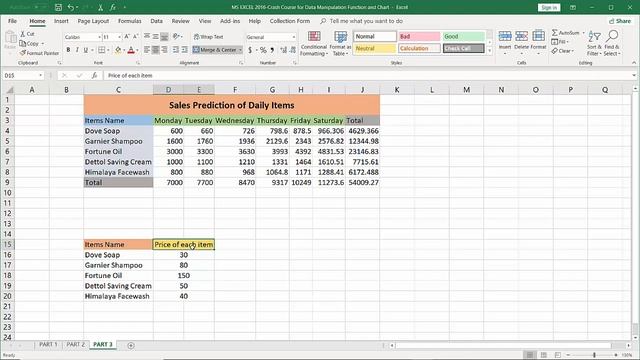
Task: Decrease font size with the small A
Action: click(136, 37)
